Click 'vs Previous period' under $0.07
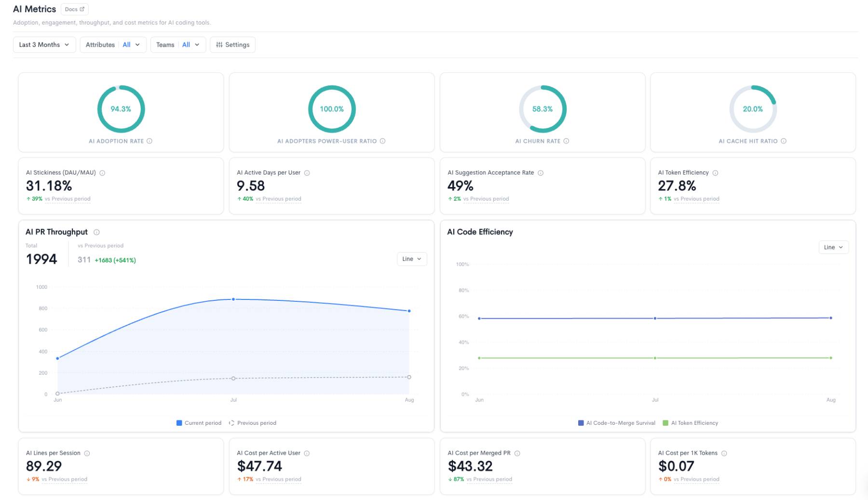This screenshot has height=500, width=868. click(x=696, y=479)
